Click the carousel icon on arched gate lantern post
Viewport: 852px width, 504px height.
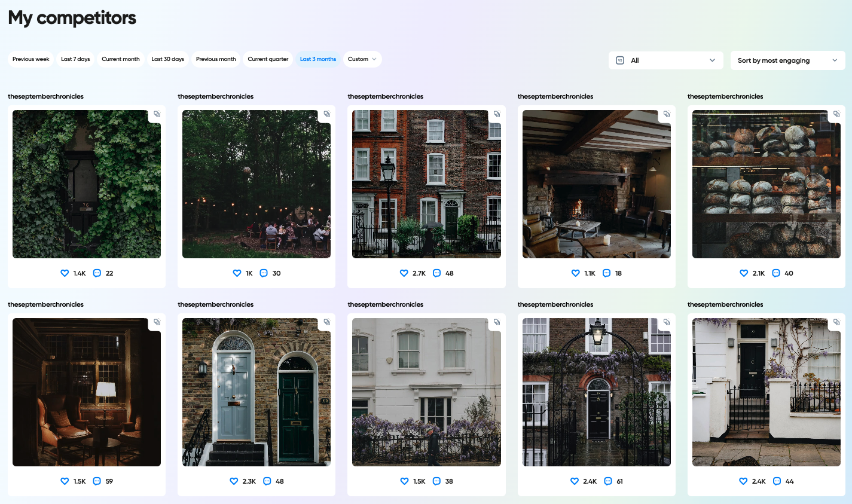coord(667,322)
